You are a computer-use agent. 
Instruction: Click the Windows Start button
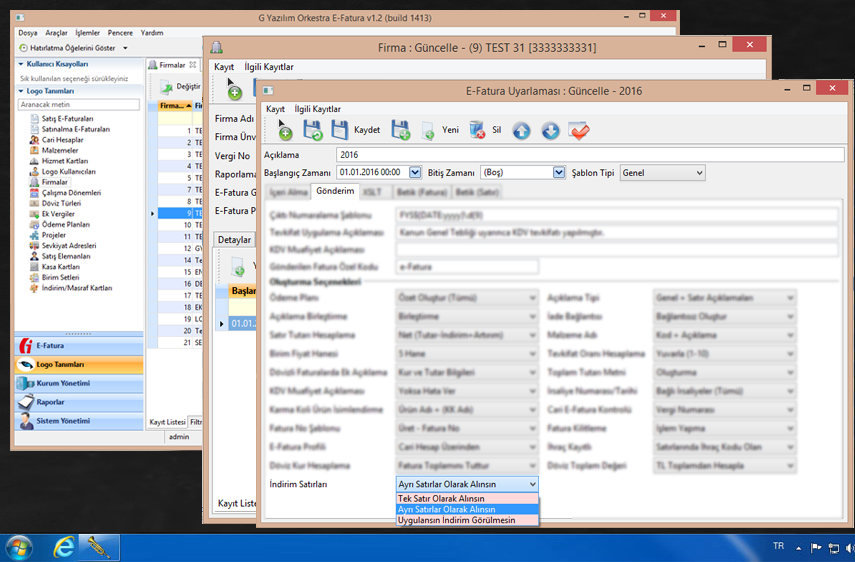point(19,547)
